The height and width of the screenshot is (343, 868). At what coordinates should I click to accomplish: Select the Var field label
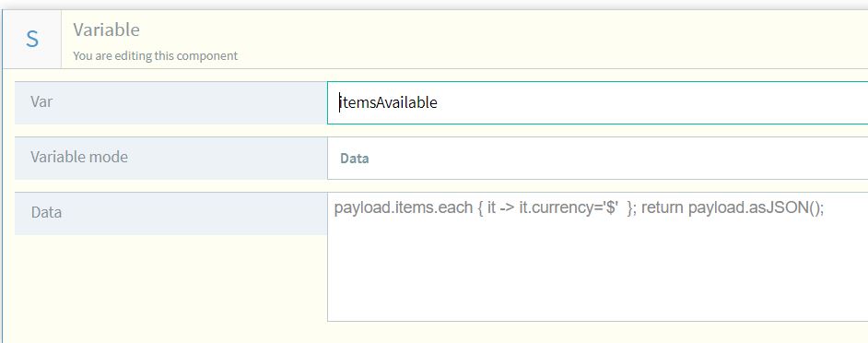41,102
